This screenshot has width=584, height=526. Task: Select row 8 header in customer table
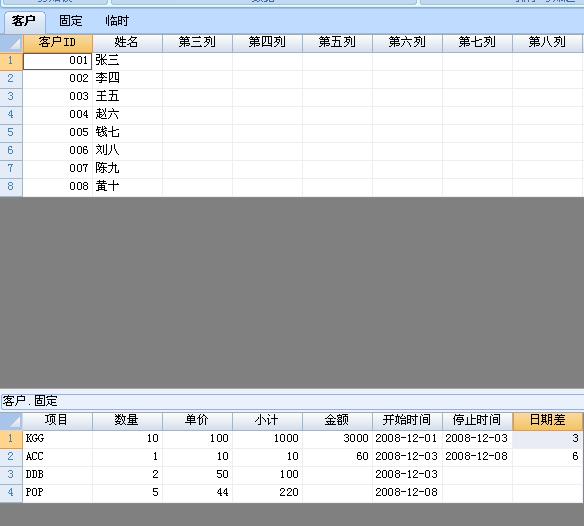11,186
